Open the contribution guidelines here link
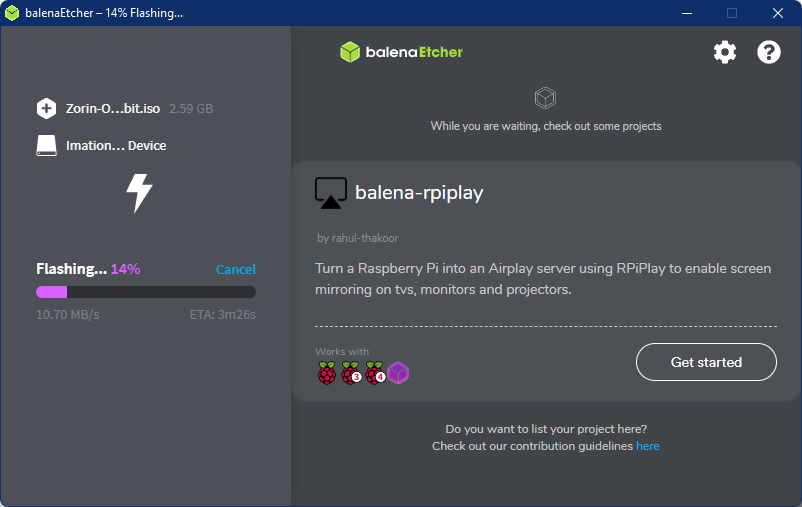This screenshot has height=507, width=802. pyautogui.click(x=648, y=446)
